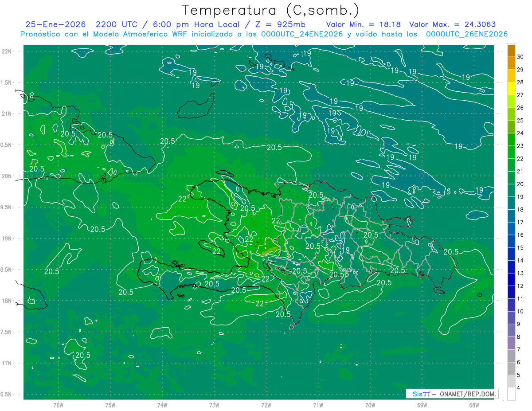Viewport: 532px width, 411px height.
Task: Click the legend swatch between 5 and 6
Action: [x=511, y=369]
